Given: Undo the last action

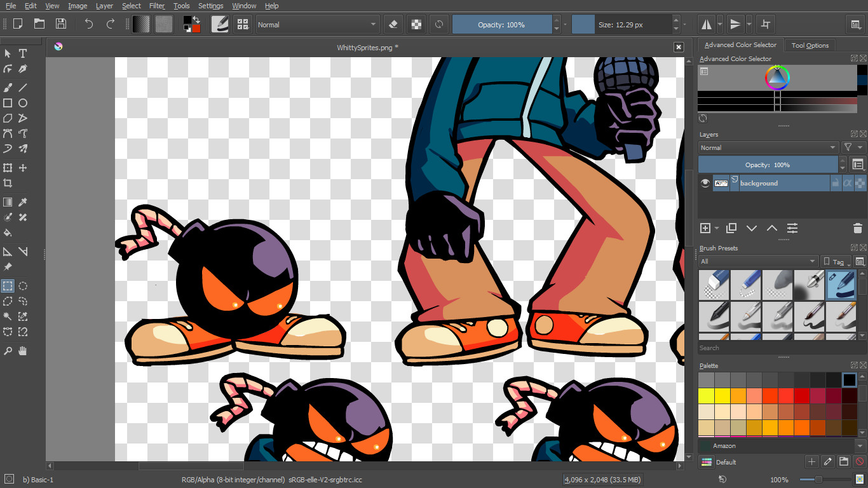Looking at the screenshot, I should click(89, 24).
